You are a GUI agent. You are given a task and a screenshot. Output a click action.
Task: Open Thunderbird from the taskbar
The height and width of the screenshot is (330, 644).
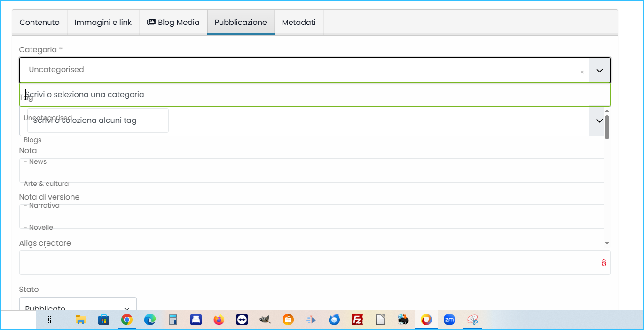pos(334,320)
